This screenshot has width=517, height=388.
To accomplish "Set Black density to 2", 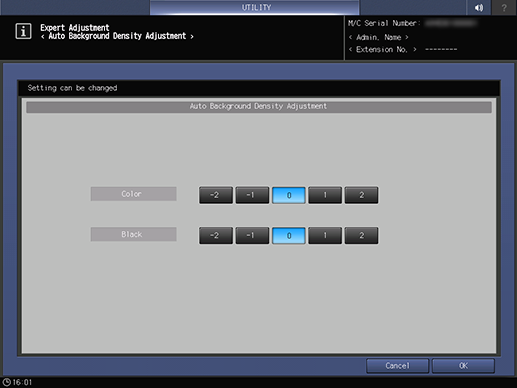I will [x=361, y=236].
